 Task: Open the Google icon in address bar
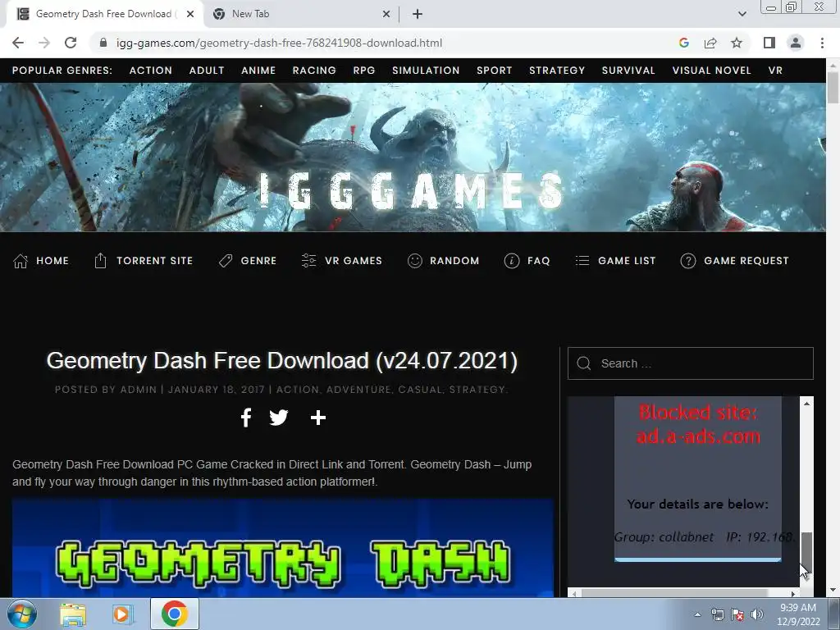683,43
